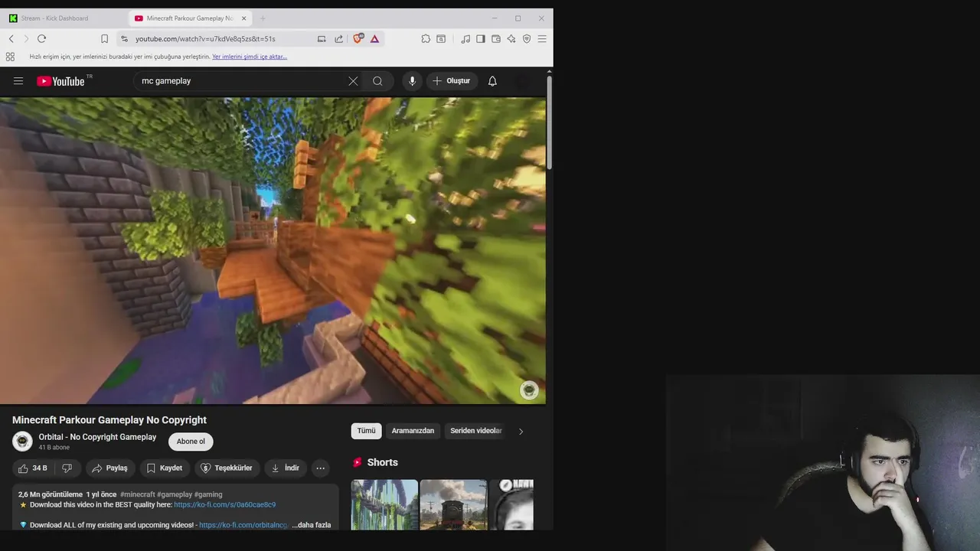980x551 pixels.
Task: Select the Aramanızdan filter chip
Action: pyautogui.click(x=413, y=431)
